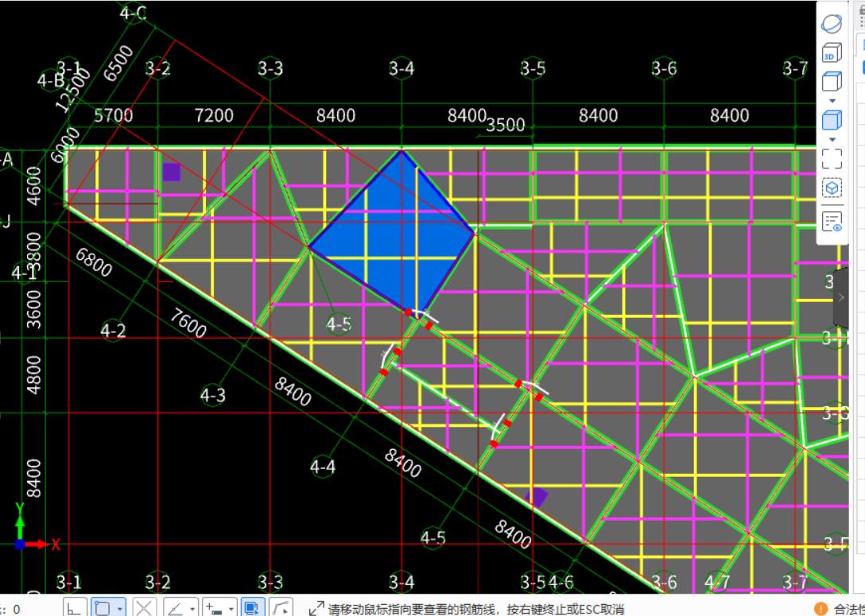Image resolution: width=865 pixels, height=616 pixels.
Task: Select the blue highlighted diamond slab
Action: point(393,234)
